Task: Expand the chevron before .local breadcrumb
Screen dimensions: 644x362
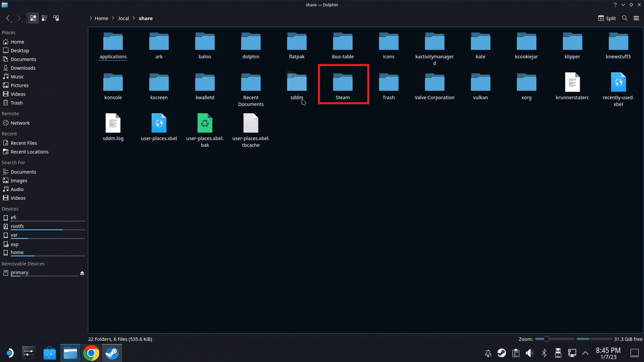Action: pos(114,18)
